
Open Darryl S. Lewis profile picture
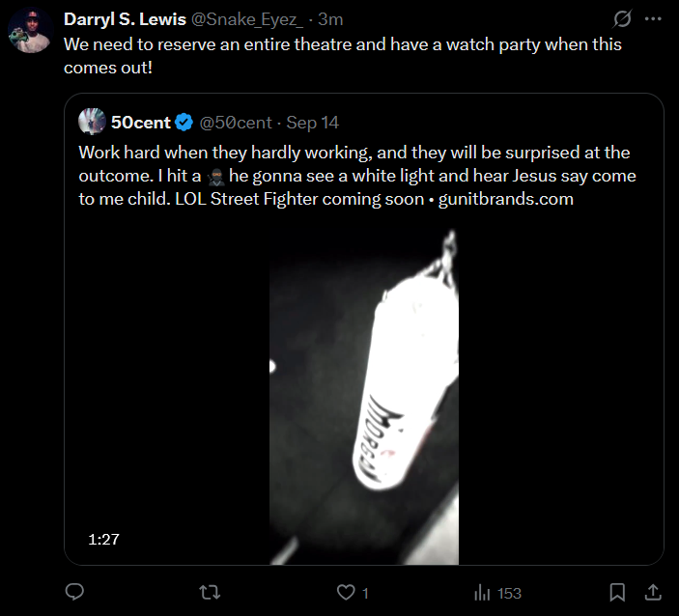point(29,31)
